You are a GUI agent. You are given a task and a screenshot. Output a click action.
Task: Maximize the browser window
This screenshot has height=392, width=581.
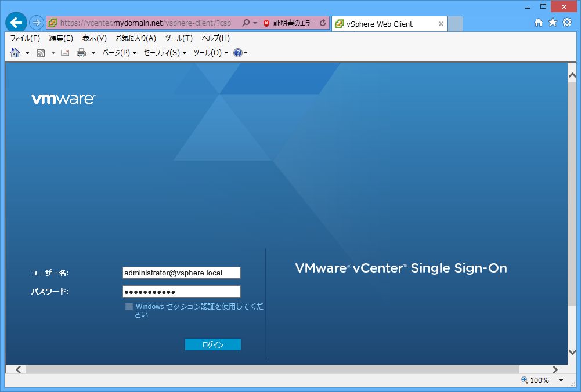[543, 6]
